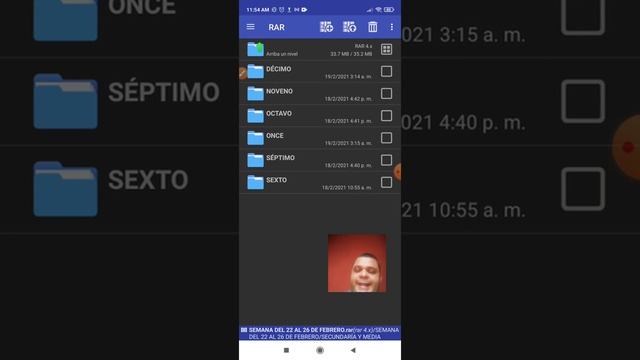Tap the 11:54 AM clock in status bar
Viewport: 640px width, 360px height.
point(258,9)
